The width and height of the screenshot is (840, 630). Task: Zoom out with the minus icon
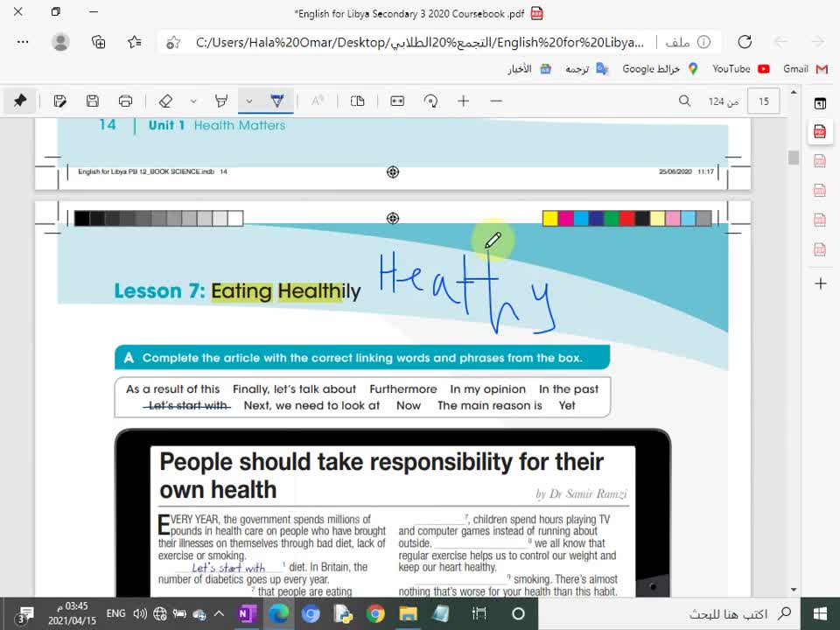click(496, 101)
